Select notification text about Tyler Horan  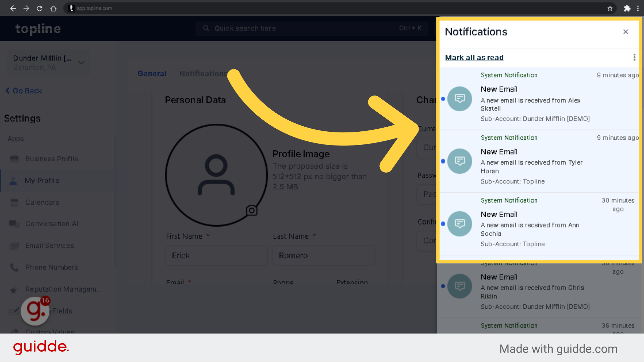pyautogui.click(x=531, y=167)
